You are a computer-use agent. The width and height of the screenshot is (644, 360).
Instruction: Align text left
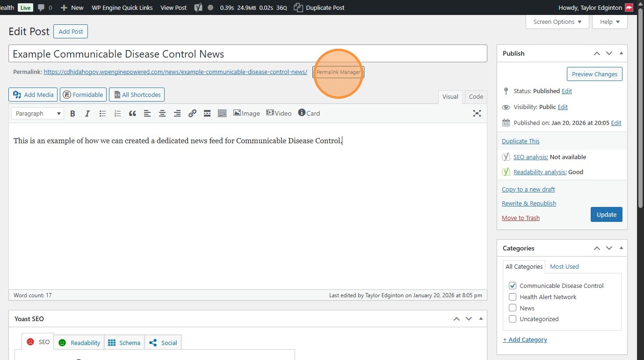147,113
